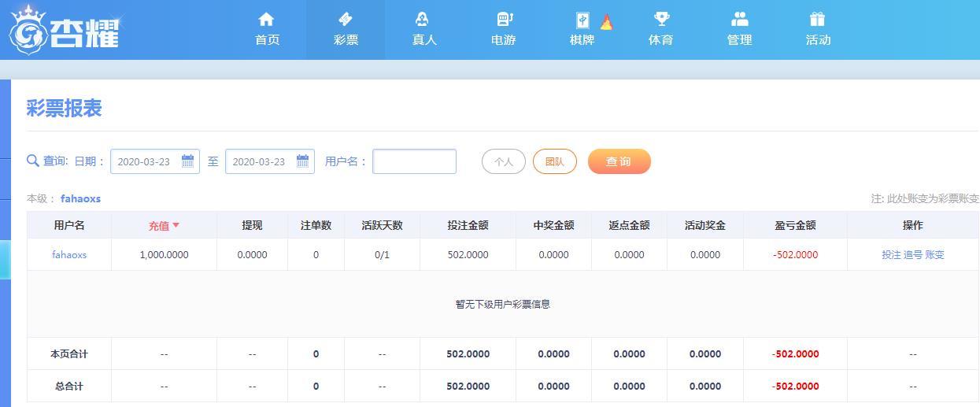Click the 0/1 active days value

coord(382,254)
